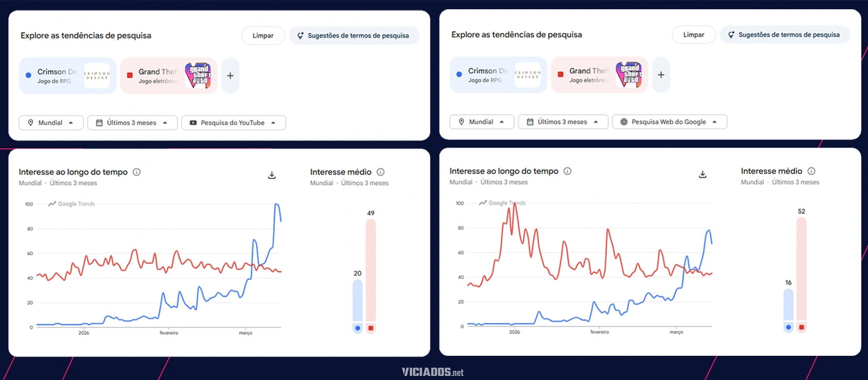This screenshot has width=868, height=380.
Task: Click the info icon beside Interesse ao longo do tempo
Action: click(x=137, y=172)
